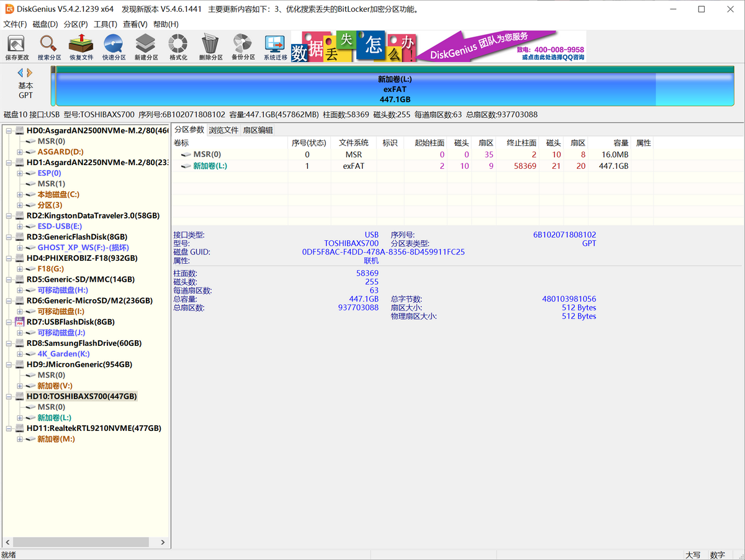This screenshot has height=560, width=745.
Task: Expand the F18(G:) partition node
Action: pos(20,269)
